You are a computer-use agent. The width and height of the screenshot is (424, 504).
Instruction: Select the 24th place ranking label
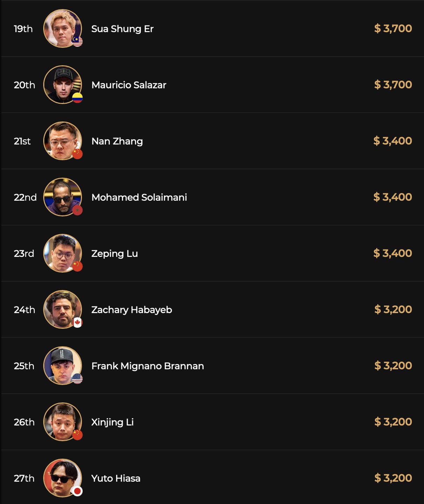(24, 310)
